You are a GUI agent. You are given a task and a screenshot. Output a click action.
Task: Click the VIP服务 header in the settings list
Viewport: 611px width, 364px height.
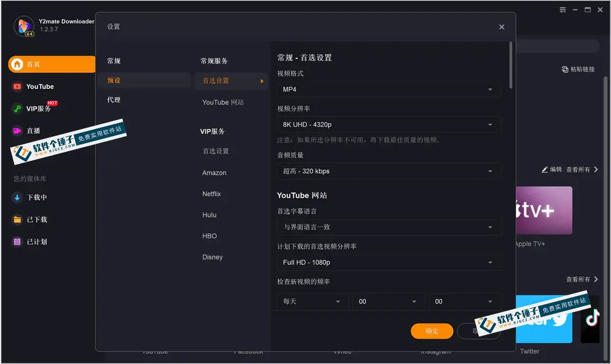(212, 131)
